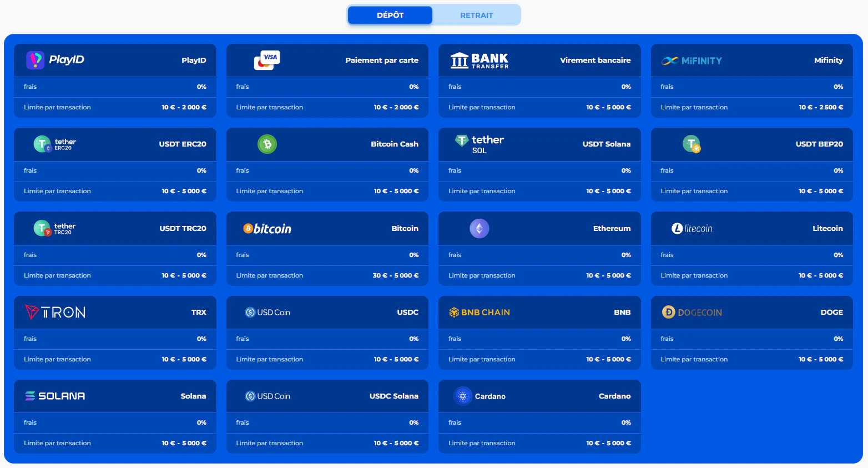Screen dimensions: 868x468
Task: Select USDT Solana deposit label
Action: point(607,144)
